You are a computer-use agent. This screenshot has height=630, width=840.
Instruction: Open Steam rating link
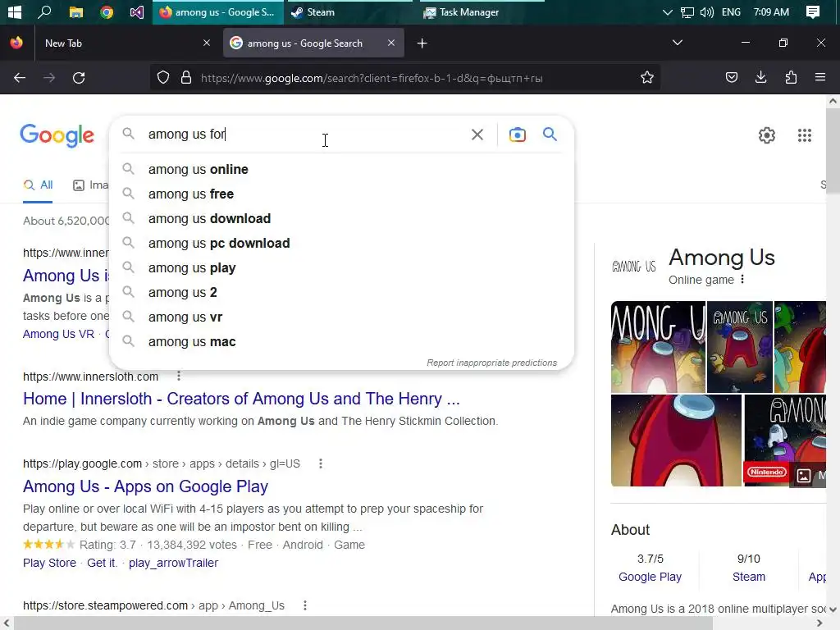[x=748, y=577]
